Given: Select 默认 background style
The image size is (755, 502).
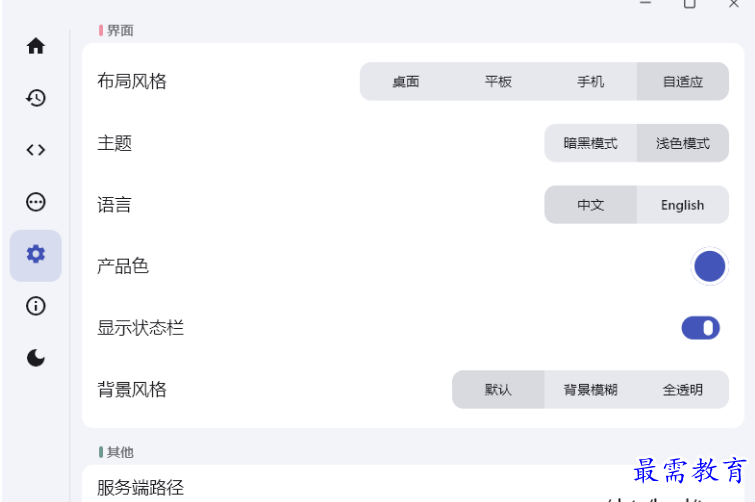Looking at the screenshot, I should 498,389.
